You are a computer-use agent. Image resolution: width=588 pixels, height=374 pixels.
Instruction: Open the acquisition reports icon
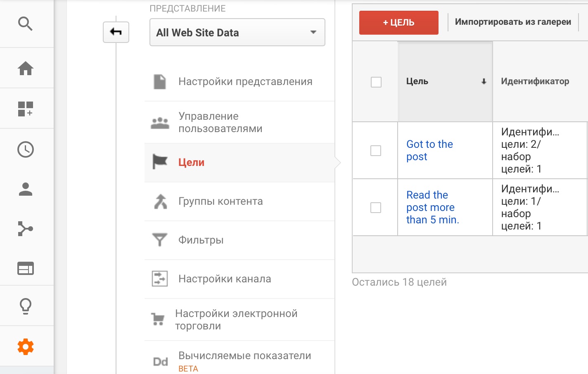tap(26, 228)
